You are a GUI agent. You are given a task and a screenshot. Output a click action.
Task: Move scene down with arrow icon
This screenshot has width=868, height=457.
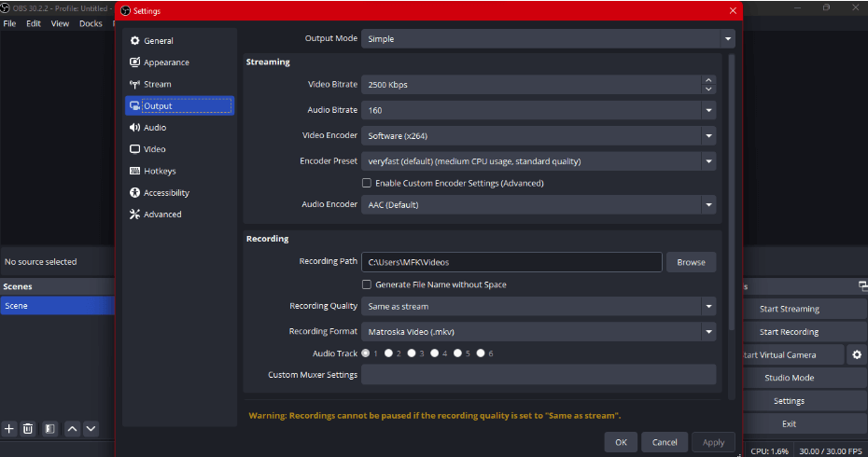(91, 429)
